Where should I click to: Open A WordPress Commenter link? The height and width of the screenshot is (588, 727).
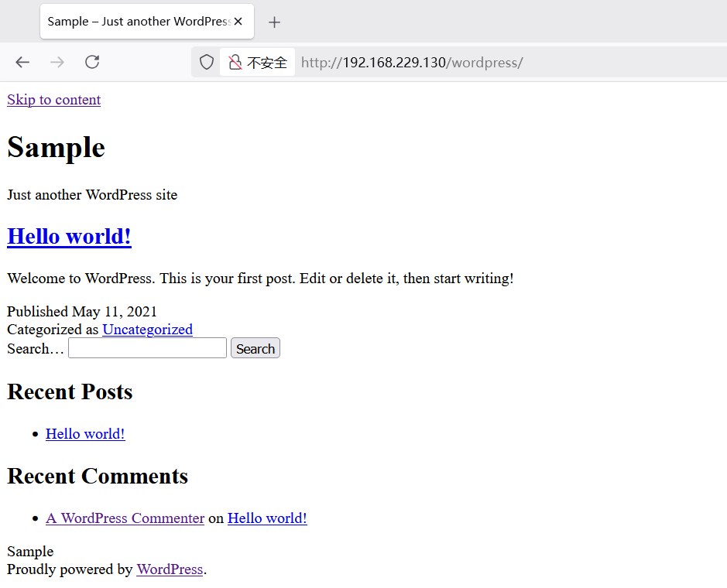(x=125, y=518)
